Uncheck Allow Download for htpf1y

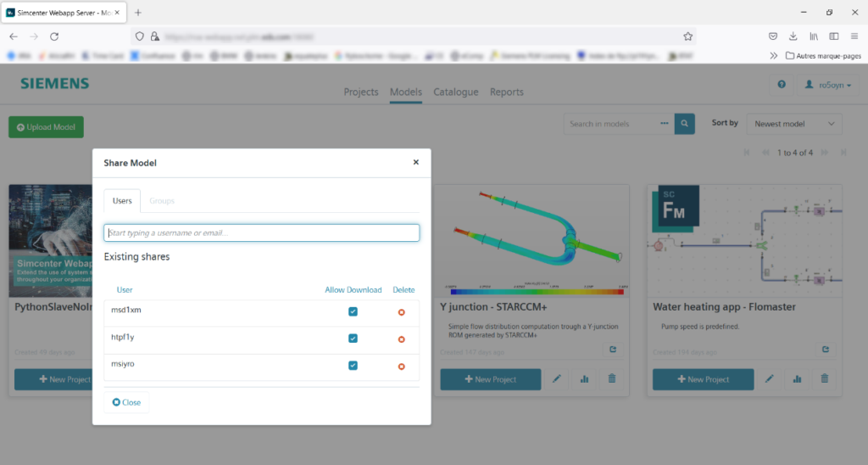(x=353, y=338)
